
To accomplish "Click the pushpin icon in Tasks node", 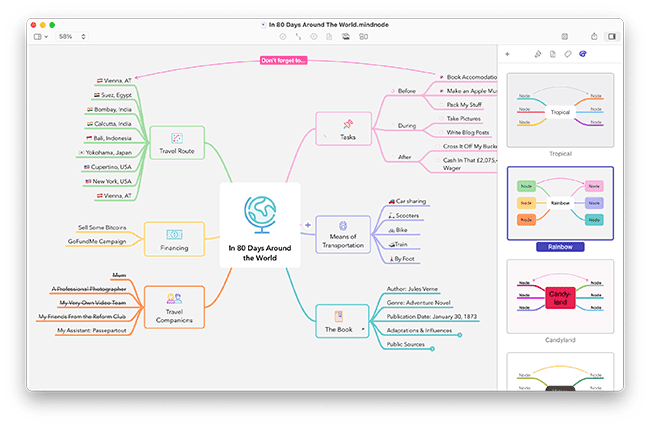I will [348, 123].
